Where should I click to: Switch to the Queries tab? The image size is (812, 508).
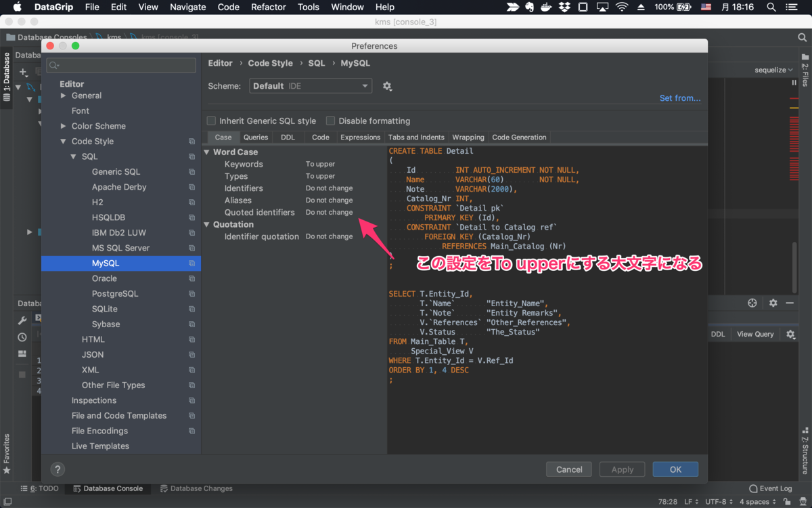(256, 137)
